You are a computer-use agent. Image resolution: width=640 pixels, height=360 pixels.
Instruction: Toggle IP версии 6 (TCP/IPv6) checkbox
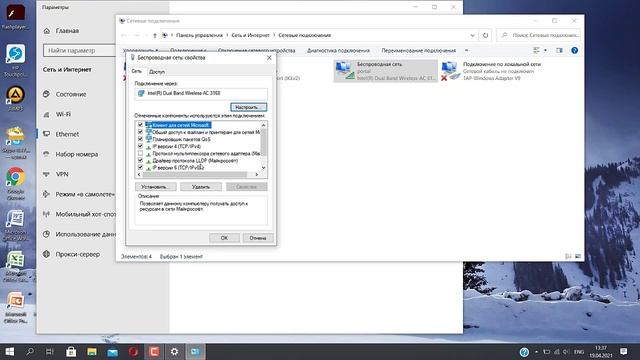pyautogui.click(x=140, y=167)
